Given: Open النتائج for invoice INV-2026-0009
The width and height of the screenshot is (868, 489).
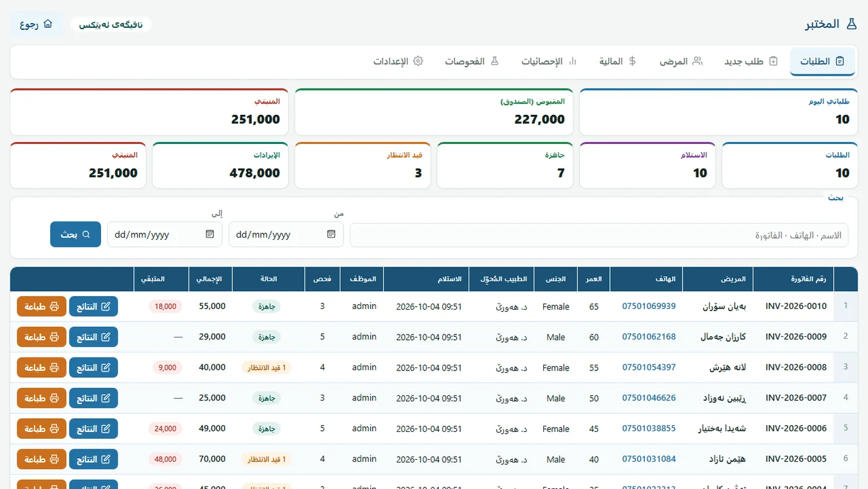Looking at the screenshot, I should coord(93,337).
